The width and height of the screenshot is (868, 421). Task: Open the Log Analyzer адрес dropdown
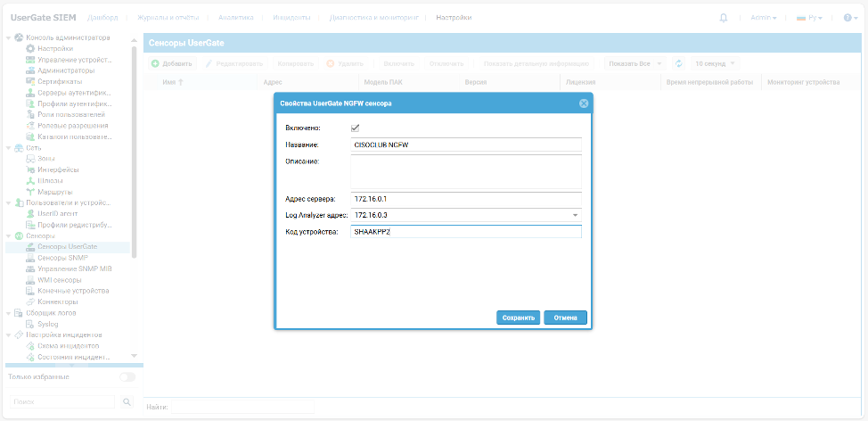[x=575, y=215]
